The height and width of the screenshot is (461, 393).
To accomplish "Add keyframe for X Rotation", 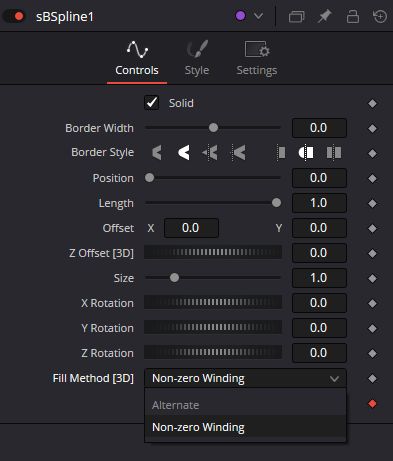I will tap(372, 303).
